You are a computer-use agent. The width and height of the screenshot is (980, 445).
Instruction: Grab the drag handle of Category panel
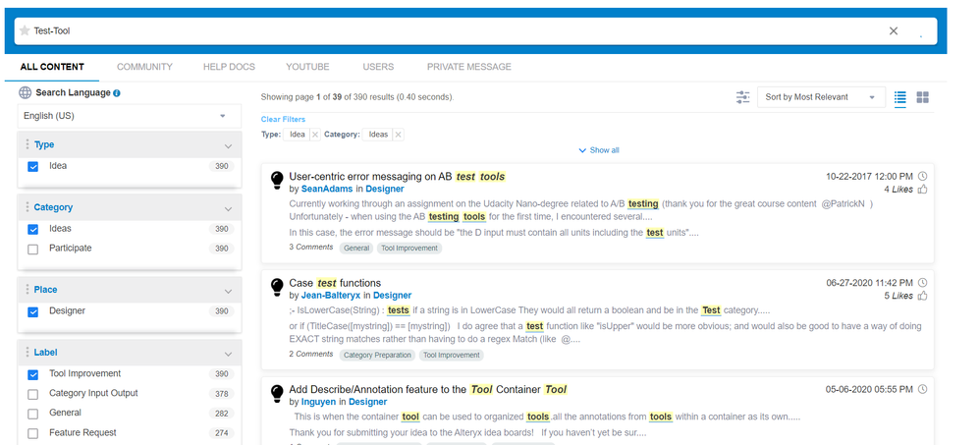click(x=27, y=207)
